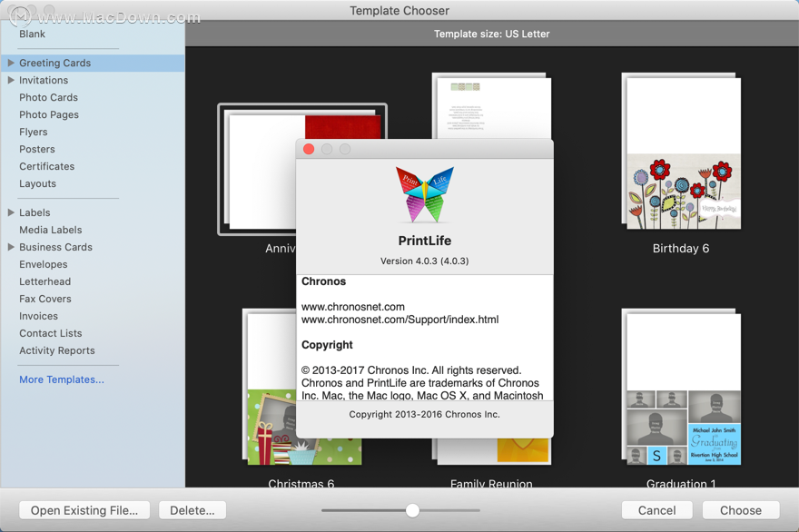The width and height of the screenshot is (799, 532).
Task: Select Certificates in the sidebar
Action: click(x=47, y=167)
